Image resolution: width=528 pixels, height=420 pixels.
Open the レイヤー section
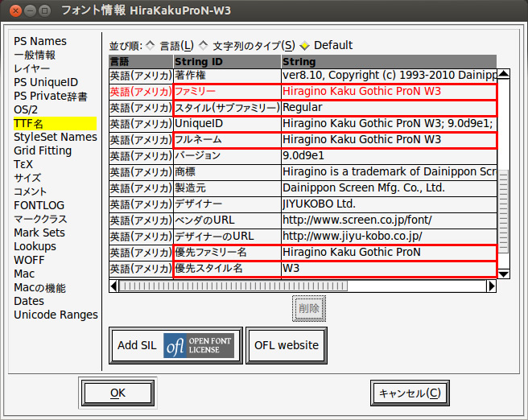[31, 68]
